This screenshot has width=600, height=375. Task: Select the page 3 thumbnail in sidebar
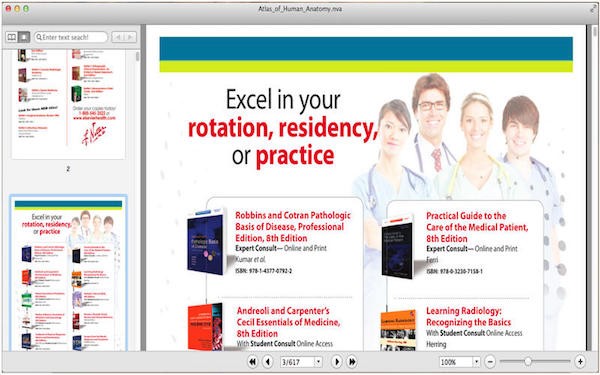[x=68, y=273]
